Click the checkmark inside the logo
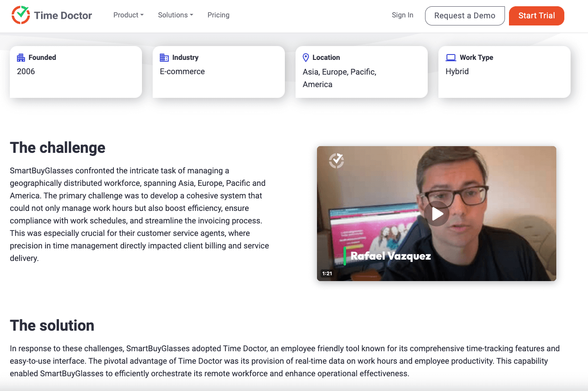The width and height of the screenshot is (588, 391). click(x=21, y=13)
